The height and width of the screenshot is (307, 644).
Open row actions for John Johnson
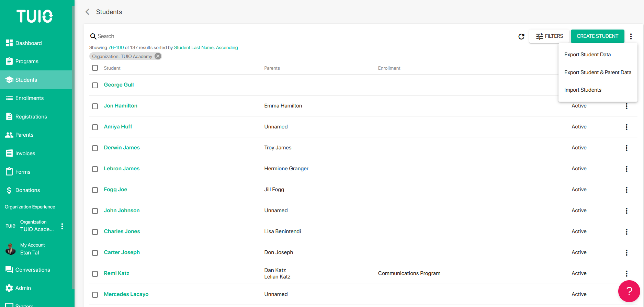click(x=626, y=211)
